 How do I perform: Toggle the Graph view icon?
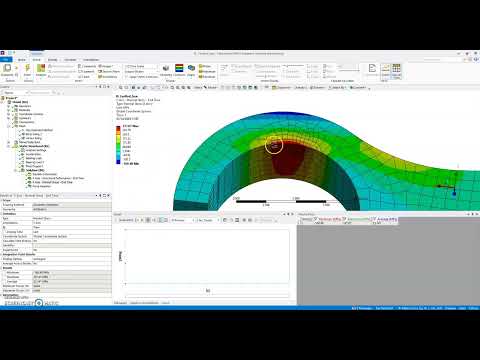coord(385,68)
